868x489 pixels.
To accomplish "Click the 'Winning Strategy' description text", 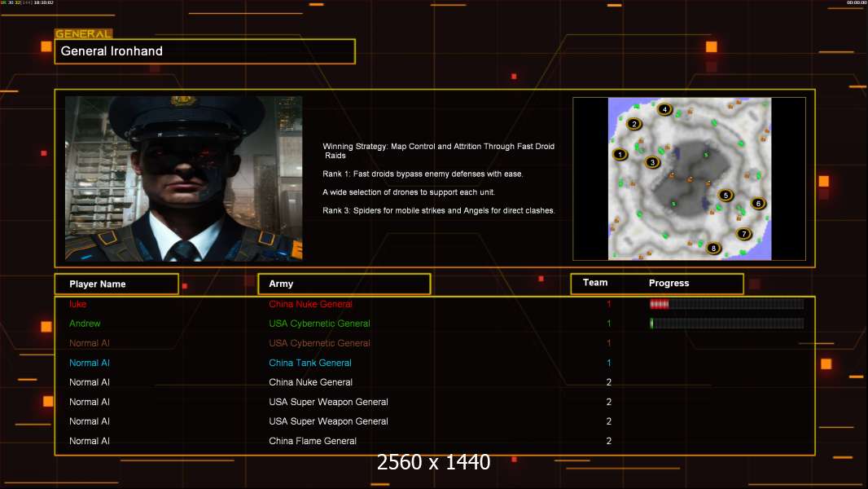I will (x=438, y=151).
